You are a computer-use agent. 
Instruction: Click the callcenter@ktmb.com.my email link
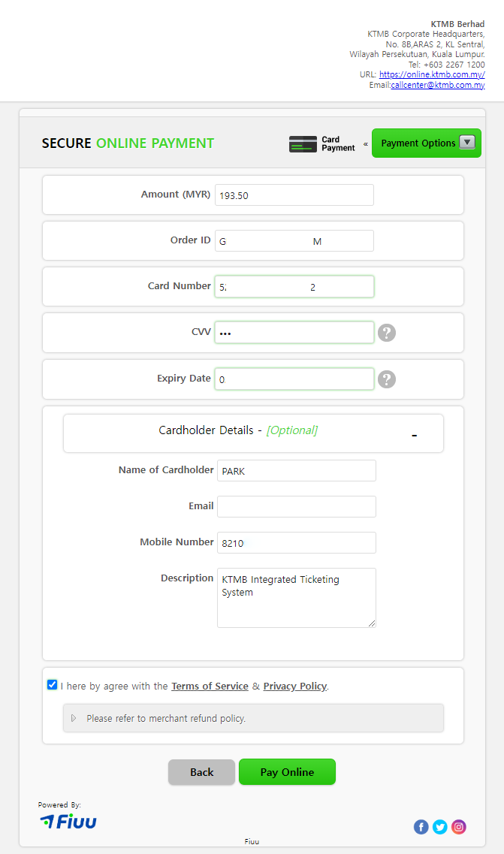click(x=438, y=85)
